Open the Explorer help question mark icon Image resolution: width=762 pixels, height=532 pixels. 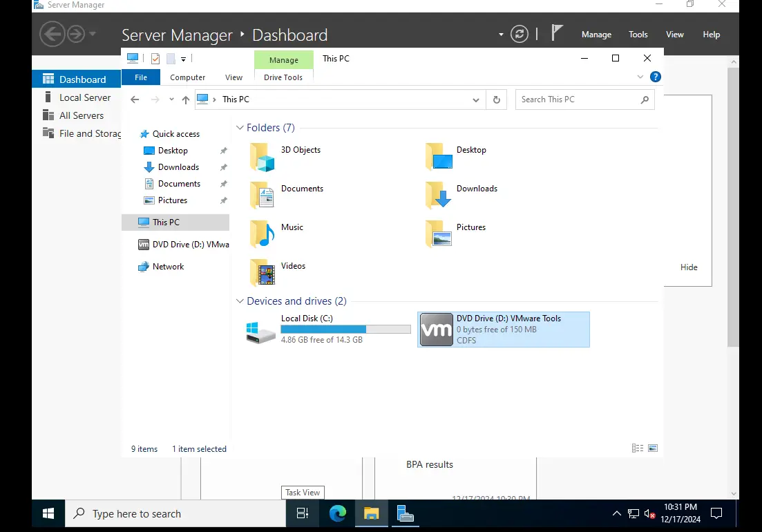point(655,77)
